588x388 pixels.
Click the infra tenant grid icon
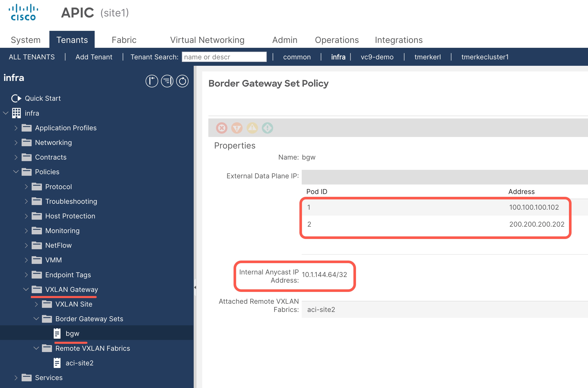[16, 113]
